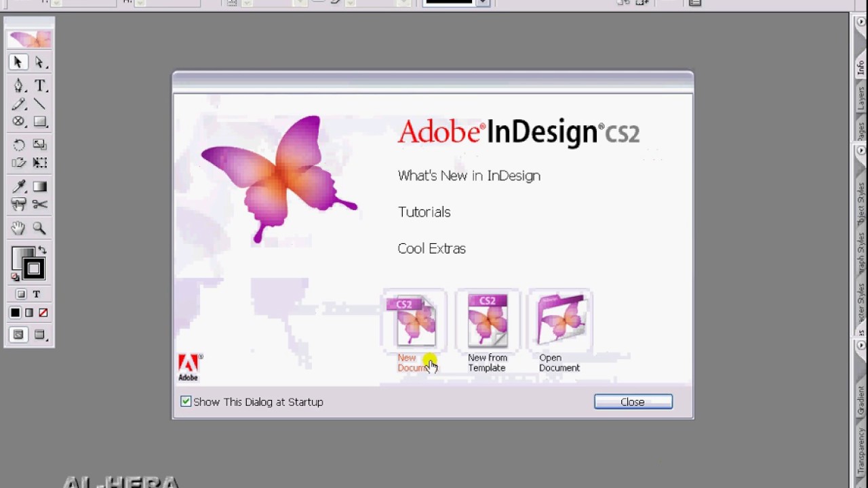Switch to Preview mode
The image size is (868, 488).
tap(39, 335)
